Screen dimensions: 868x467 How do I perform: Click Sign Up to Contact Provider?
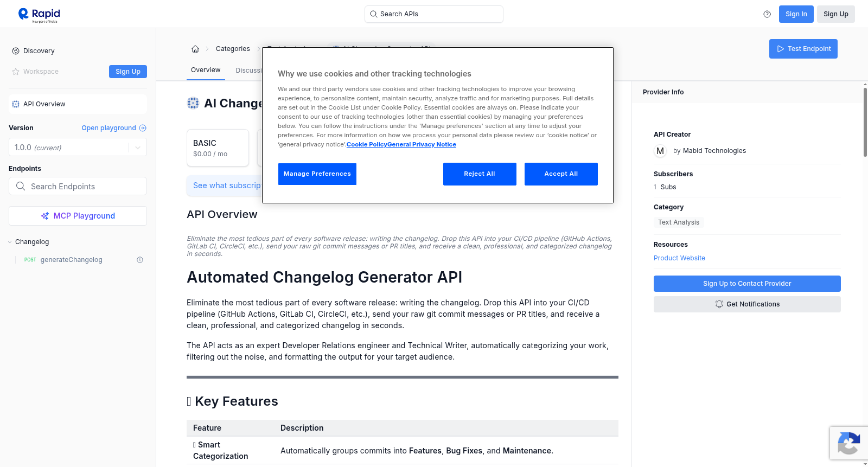coord(747,284)
